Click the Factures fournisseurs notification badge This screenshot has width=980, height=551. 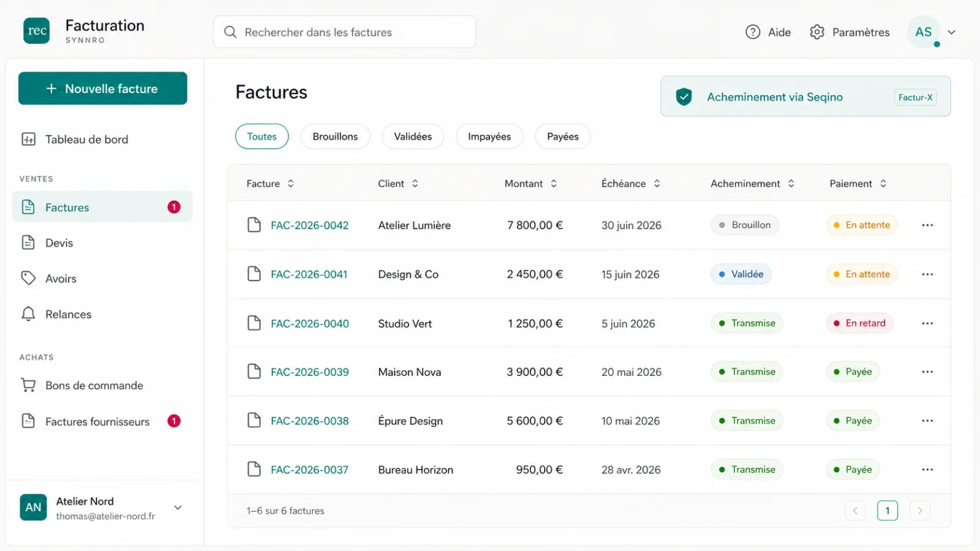[174, 421]
